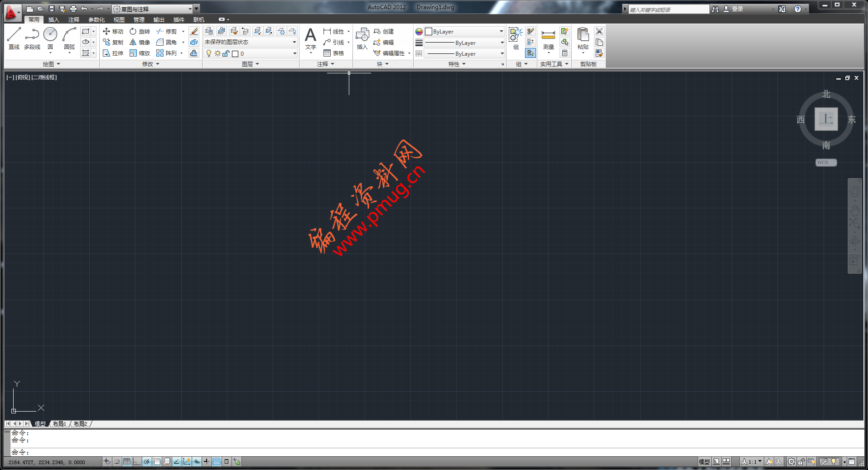Screen dimensions: 868x470
Task: Click 编辑属性 (Edit Attributes) button
Action: pos(389,53)
